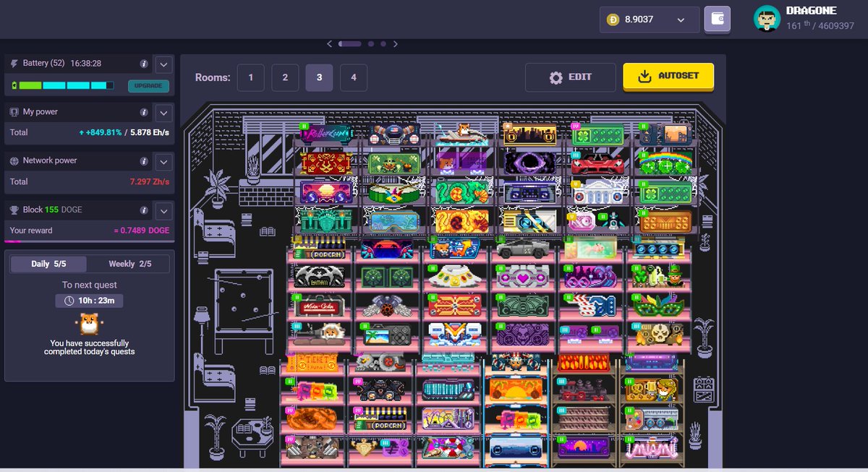This screenshot has width=868, height=472.
Task: Show My power info icon
Action: coord(144,112)
